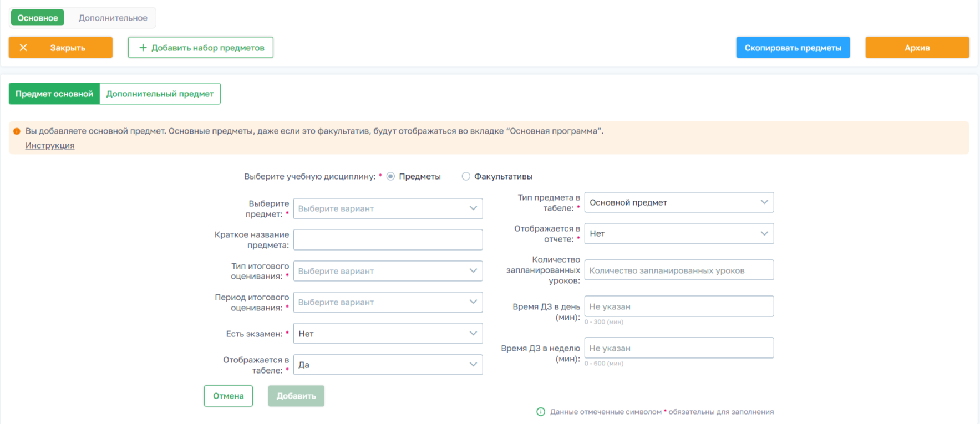Image resolution: width=980 pixels, height=424 pixels.
Task: Click the Время ДЗ в неделю field
Action: pyautogui.click(x=679, y=348)
